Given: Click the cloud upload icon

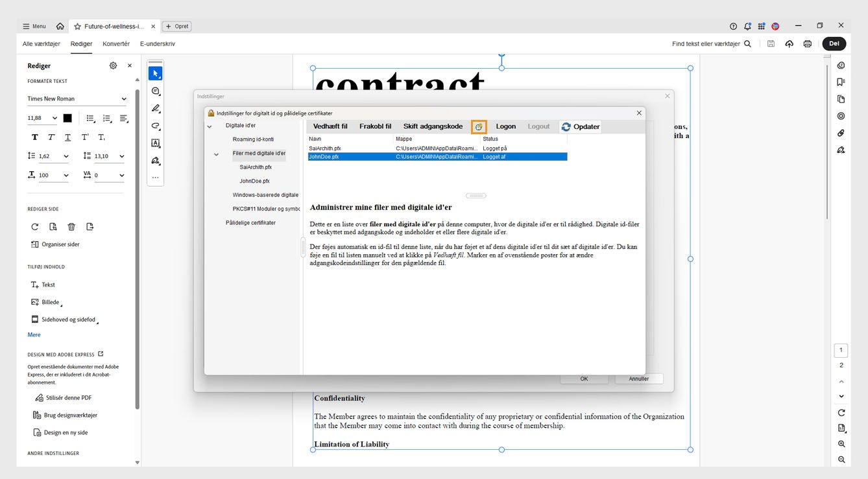Looking at the screenshot, I should 790,44.
